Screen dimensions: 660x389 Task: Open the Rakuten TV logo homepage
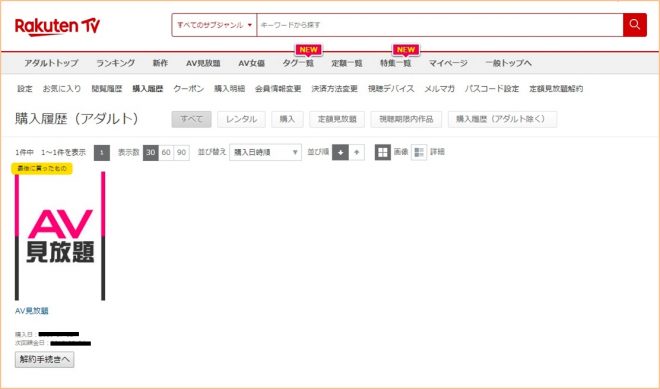coord(57,27)
